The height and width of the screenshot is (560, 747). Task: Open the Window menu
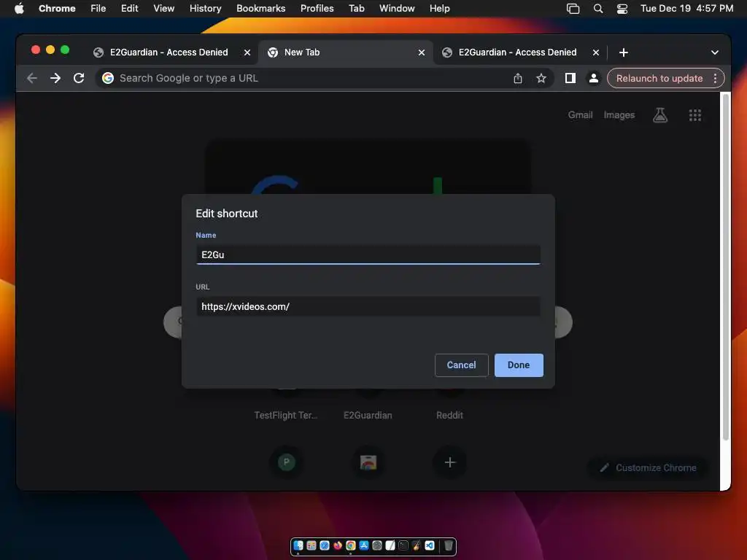tap(397, 8)
